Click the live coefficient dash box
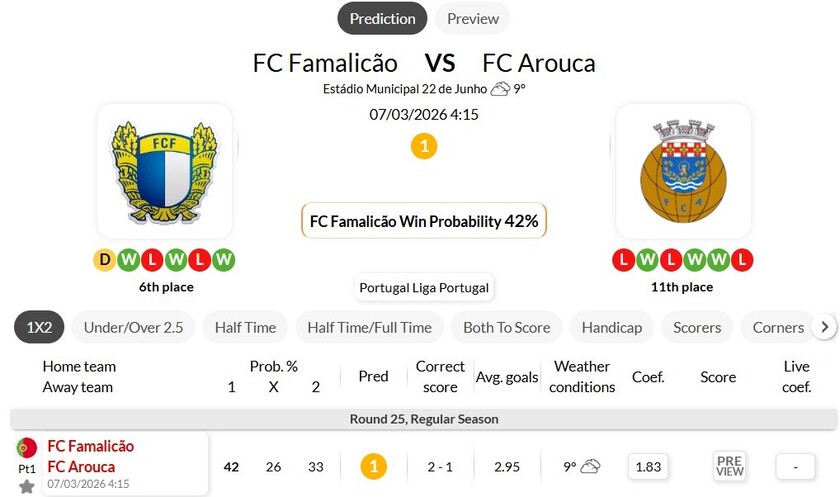The width and height of the screenshot is (840, 497). point(796,466)
